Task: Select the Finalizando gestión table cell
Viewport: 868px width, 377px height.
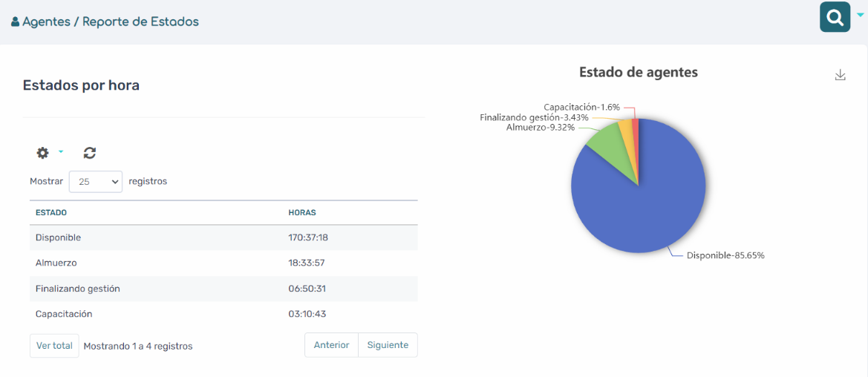Action: 78,289
